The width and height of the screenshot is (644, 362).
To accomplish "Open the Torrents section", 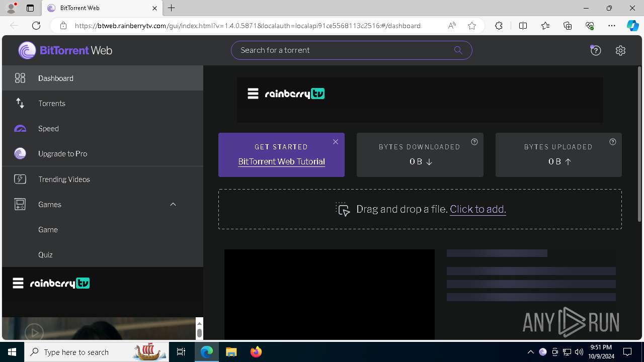I will point(103,103).
